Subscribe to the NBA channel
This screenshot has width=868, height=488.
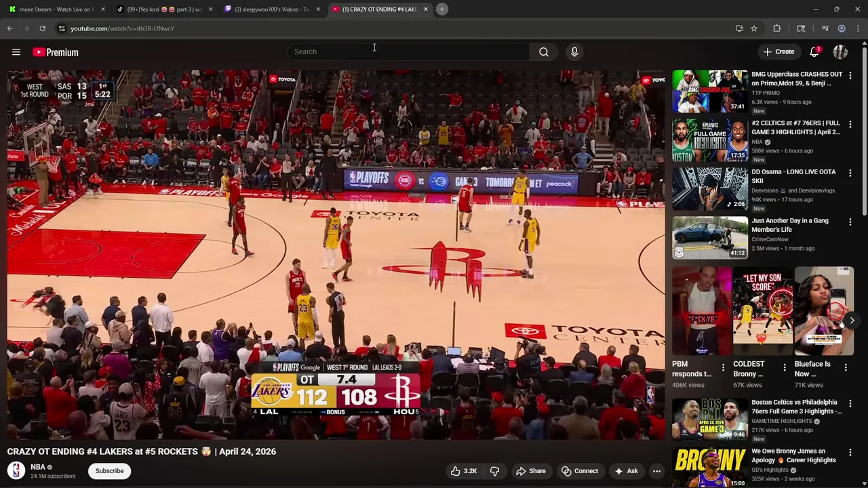109,471
